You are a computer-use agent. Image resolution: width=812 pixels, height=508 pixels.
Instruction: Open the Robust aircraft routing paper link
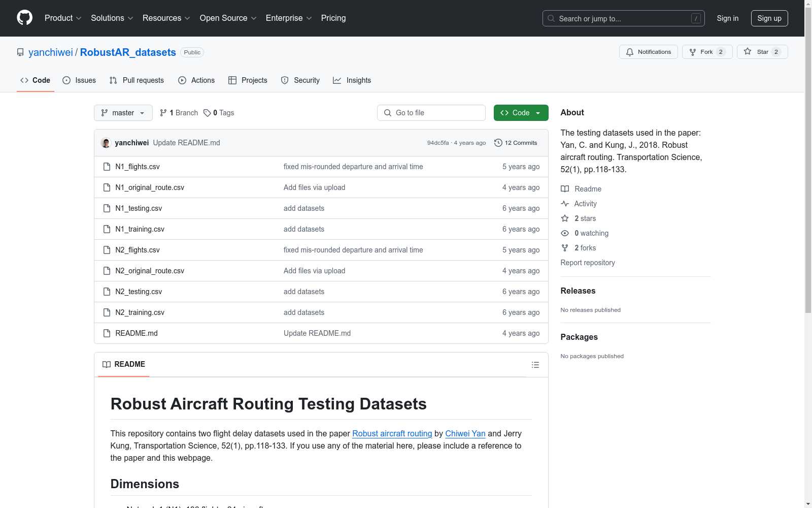pyautogui.click(x=392, y=433)
